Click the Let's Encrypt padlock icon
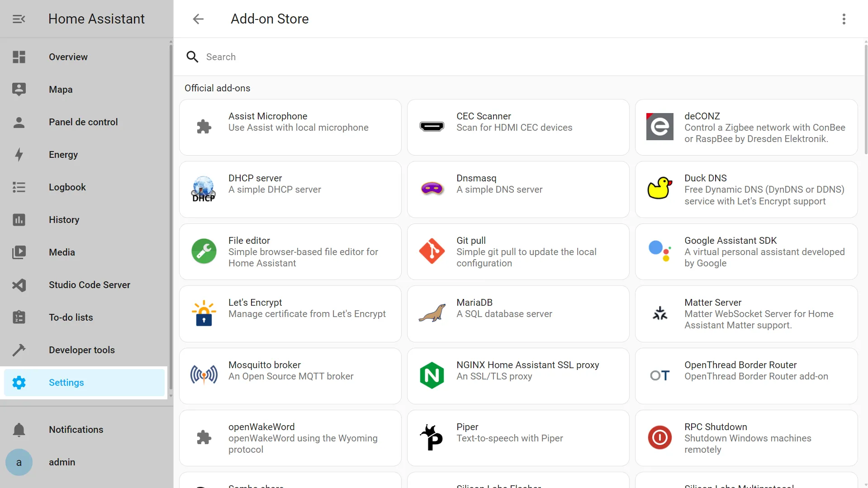 (204, 313)
